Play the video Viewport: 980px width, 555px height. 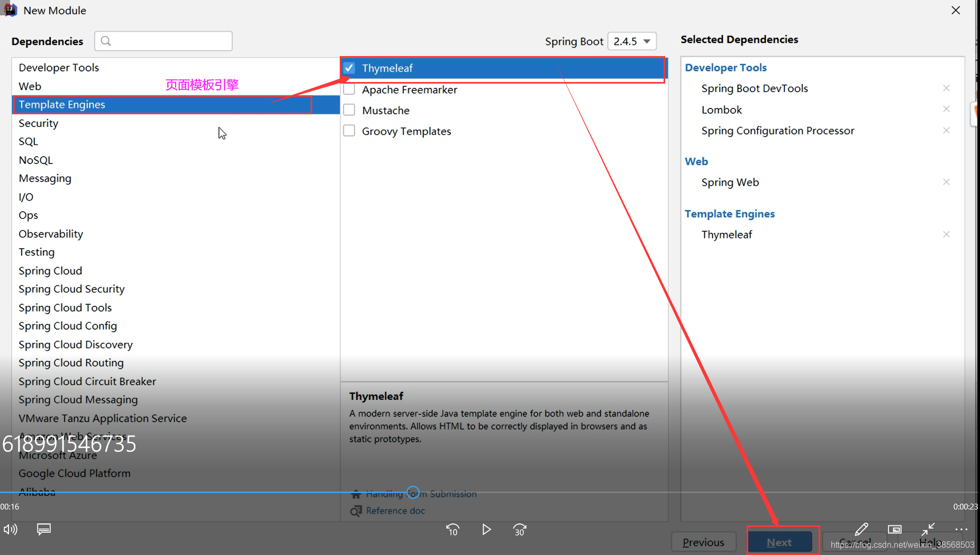point(486,529)
